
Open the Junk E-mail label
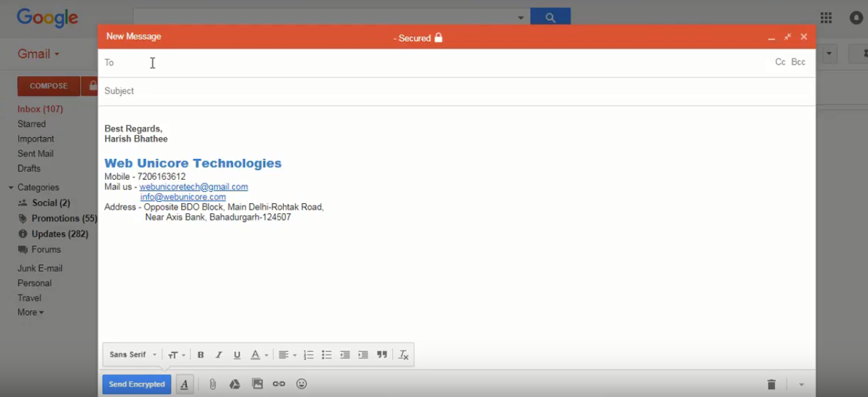coord(40,268)
